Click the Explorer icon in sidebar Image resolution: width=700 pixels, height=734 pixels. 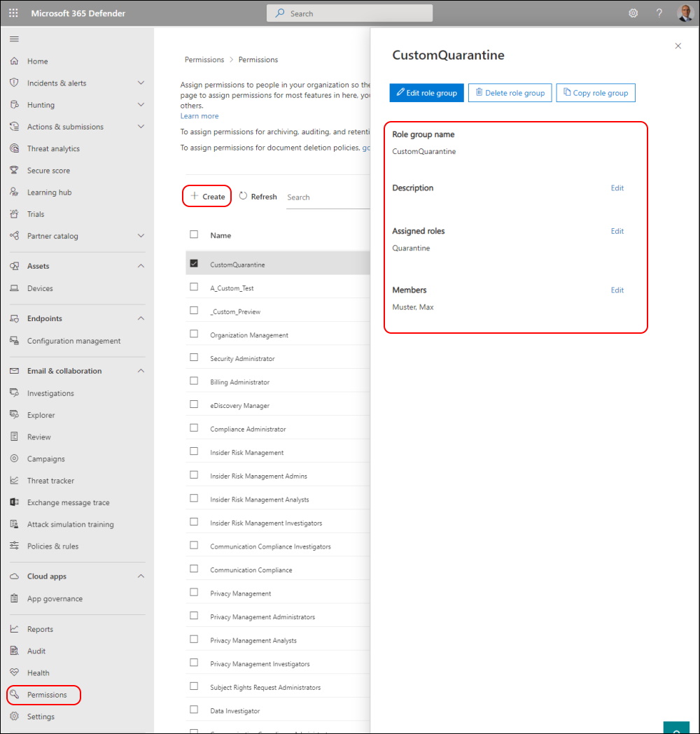tap(15, 415)
